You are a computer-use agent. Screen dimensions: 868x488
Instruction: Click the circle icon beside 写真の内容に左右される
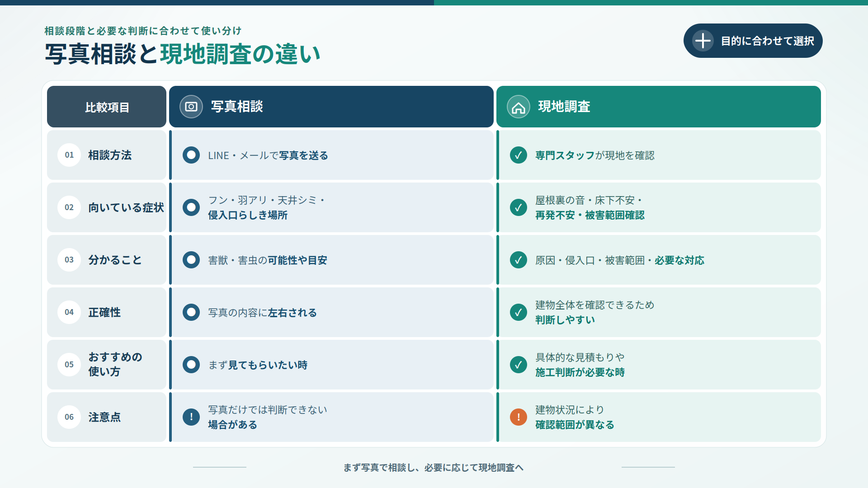191,312
